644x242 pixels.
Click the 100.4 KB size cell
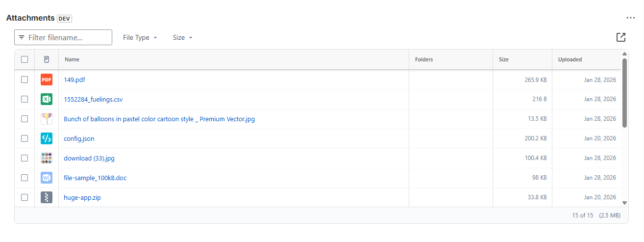[536, 158]
